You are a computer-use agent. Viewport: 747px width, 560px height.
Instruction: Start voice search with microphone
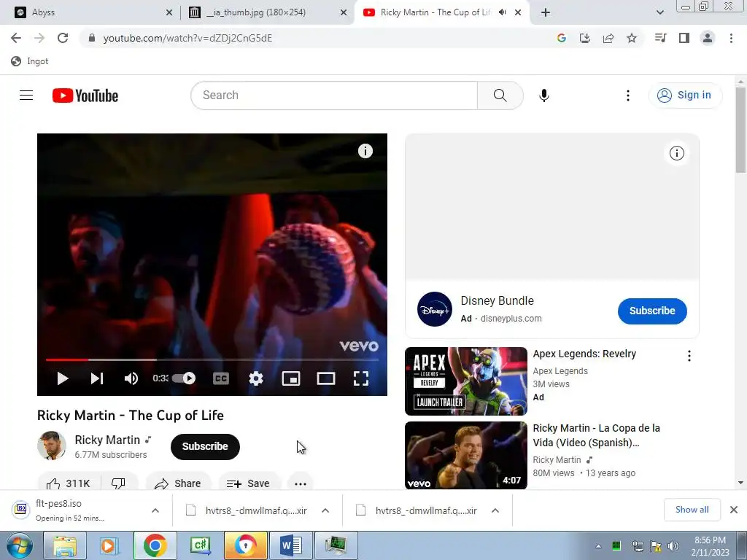(x=544, y=96)
